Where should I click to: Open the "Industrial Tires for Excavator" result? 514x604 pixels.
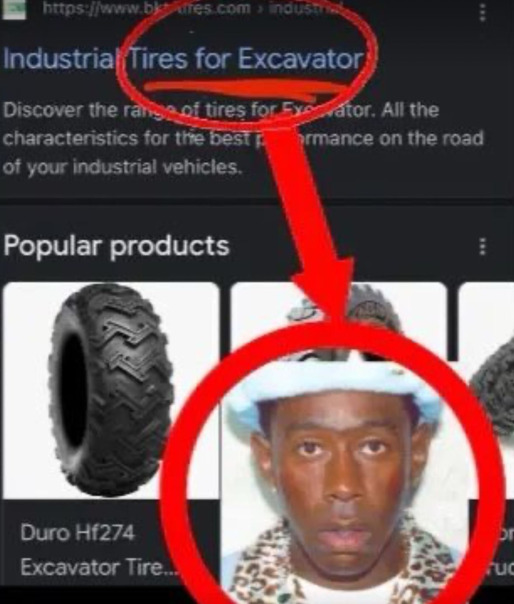click(183, 59)
